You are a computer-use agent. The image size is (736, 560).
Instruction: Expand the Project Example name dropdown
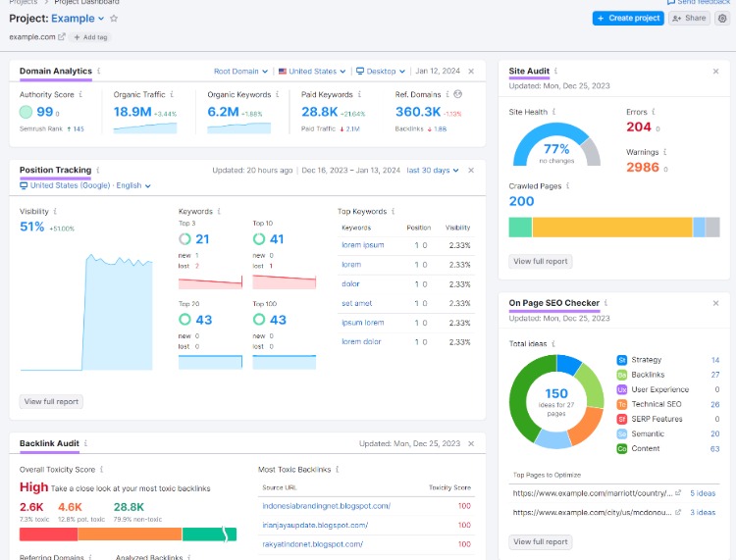point(102,19)
